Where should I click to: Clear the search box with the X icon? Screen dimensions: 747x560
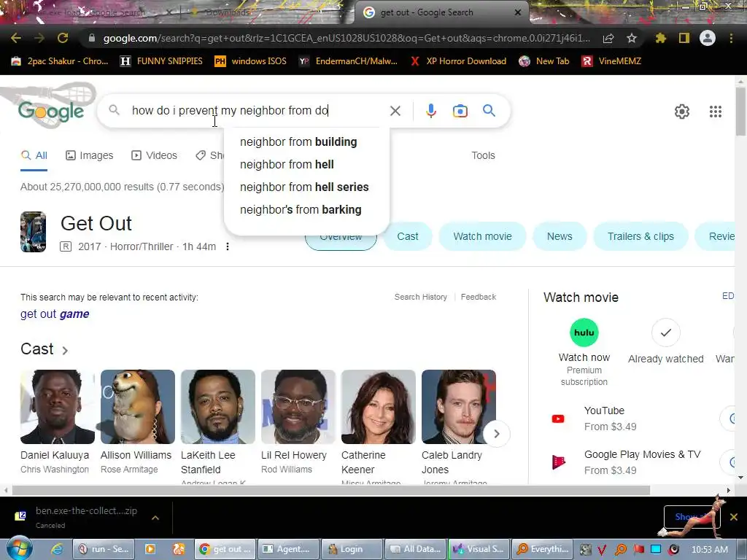click(395, 111)
